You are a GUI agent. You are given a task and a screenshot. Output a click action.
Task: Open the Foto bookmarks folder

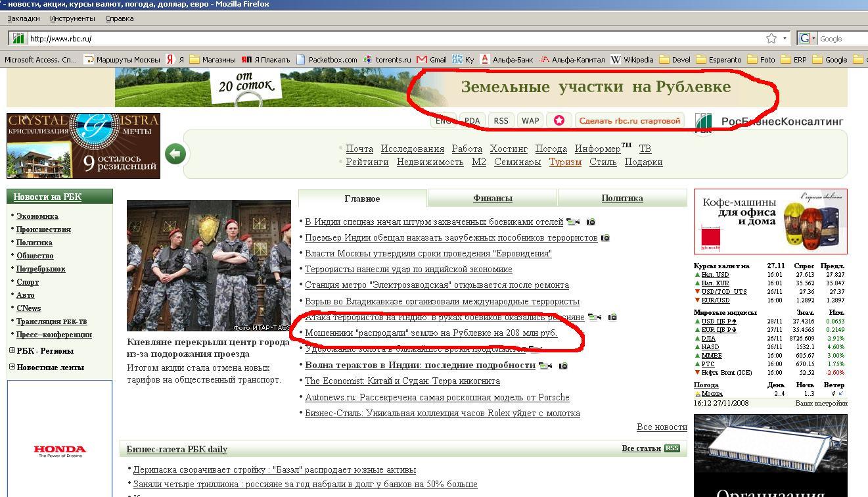point(761,59)
